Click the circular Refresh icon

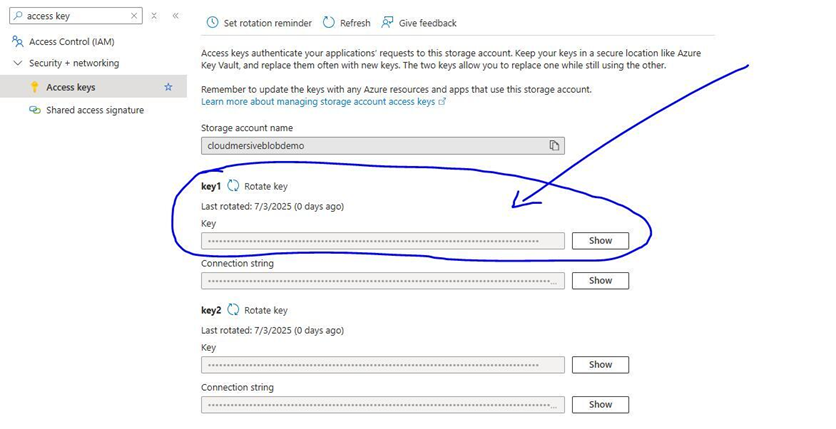click(329, 22)
